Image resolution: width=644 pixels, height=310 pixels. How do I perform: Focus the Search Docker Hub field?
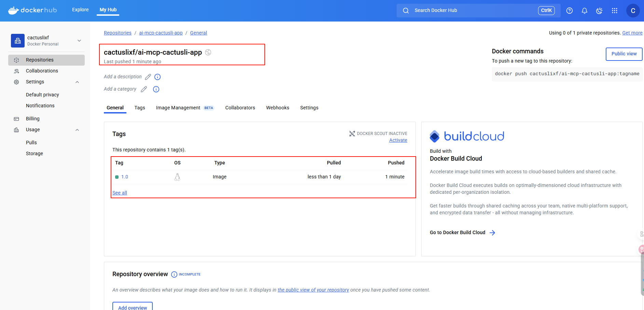478,11
